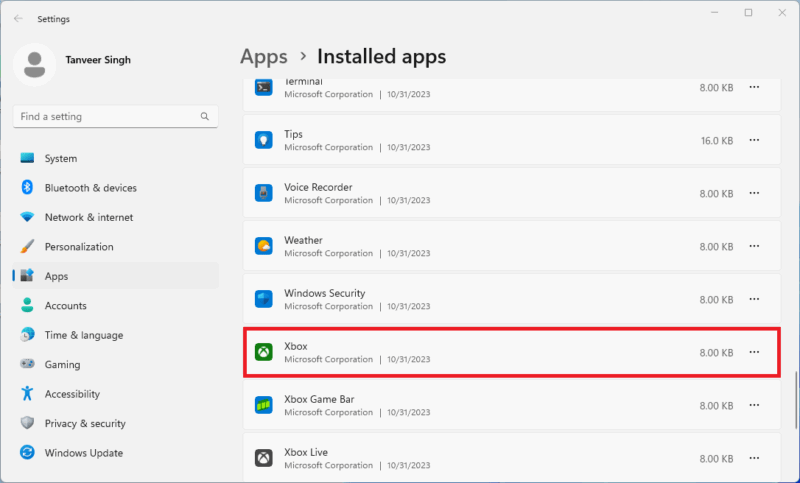Focus the Find a setting search box
800x483 pixels.
(x=116, y=116)
